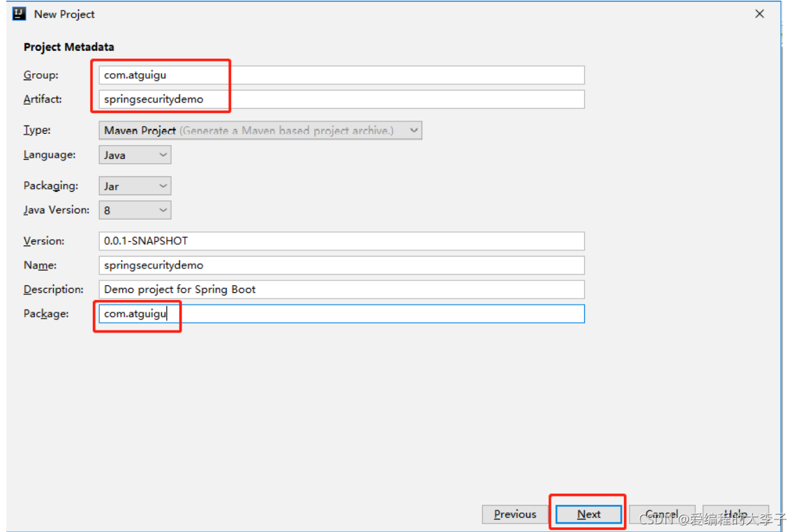Click the Group label

pos(40,75)
